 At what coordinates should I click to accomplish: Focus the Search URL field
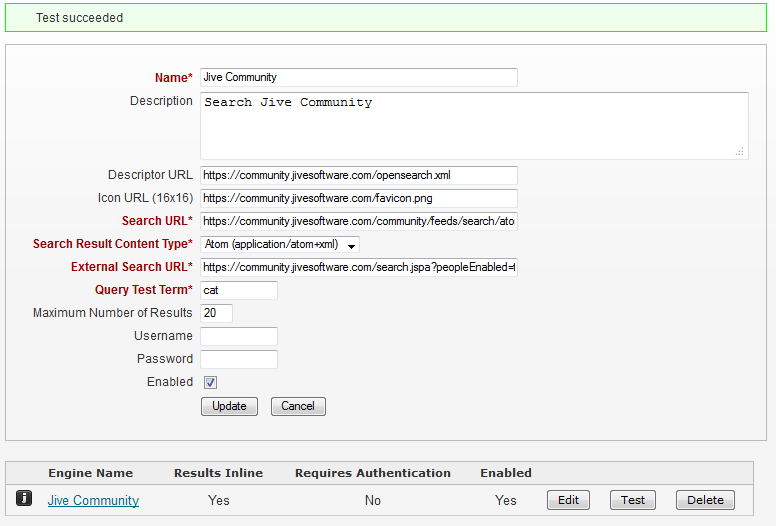pyautogui.click(x=359, y=221)
